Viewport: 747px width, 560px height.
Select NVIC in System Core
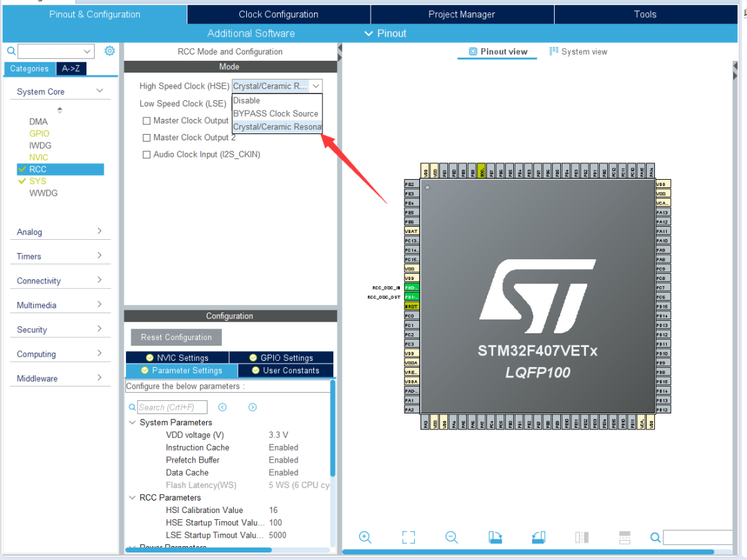(39, 157)
